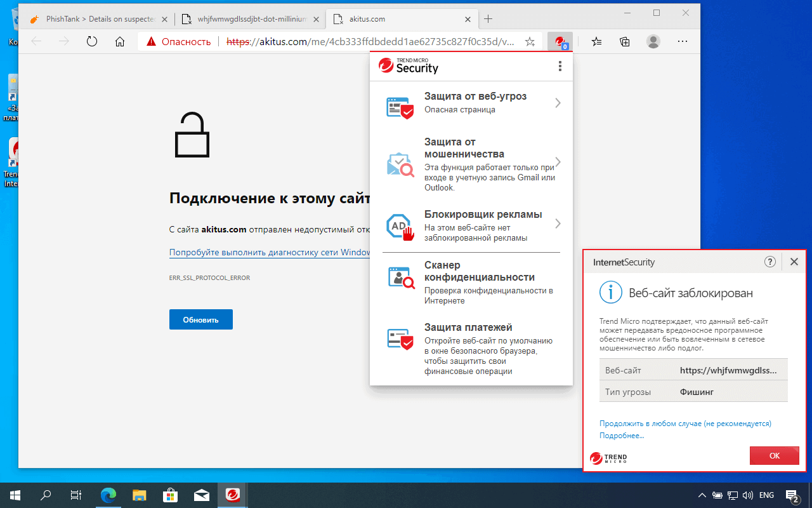This screenshot has width=812, height=508.
Task: Click the ERR_SSL_PROTOCOL_ERROR text
Action: click(x=209, y=278)
